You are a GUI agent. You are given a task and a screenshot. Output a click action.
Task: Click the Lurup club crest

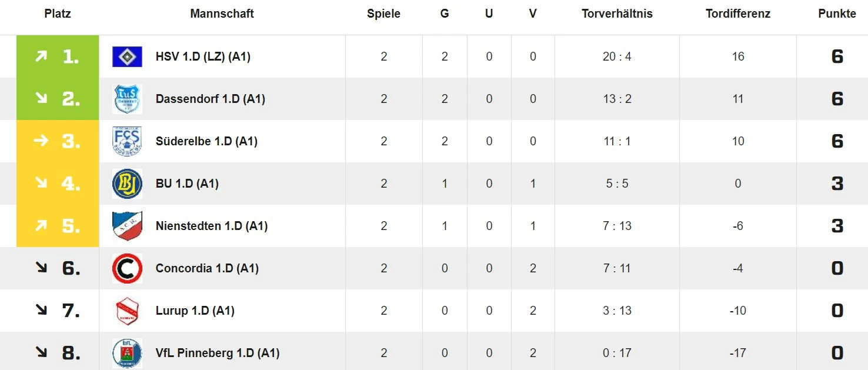point(127,311)
